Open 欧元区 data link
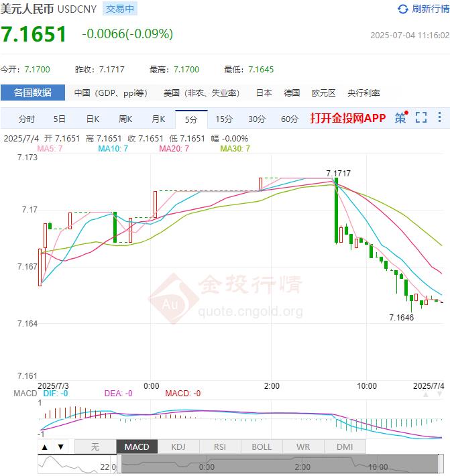 point(324,93)
